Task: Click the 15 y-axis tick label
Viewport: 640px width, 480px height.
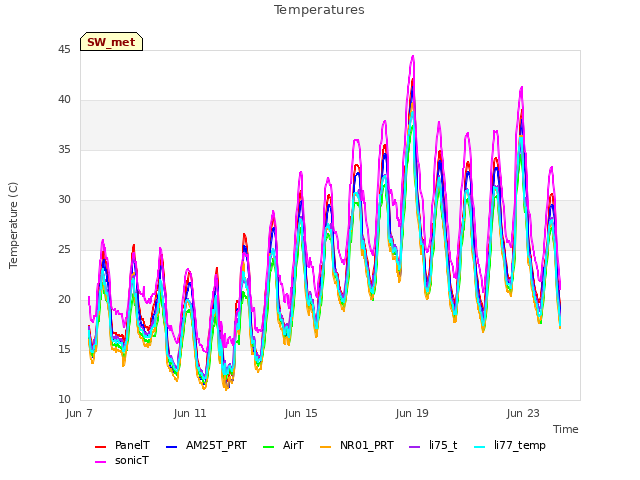Action: [x=64, y=349]
